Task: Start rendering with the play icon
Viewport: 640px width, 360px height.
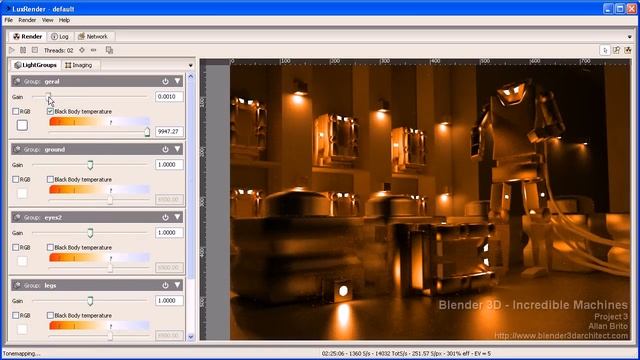Action: click(x=11, y=50)
